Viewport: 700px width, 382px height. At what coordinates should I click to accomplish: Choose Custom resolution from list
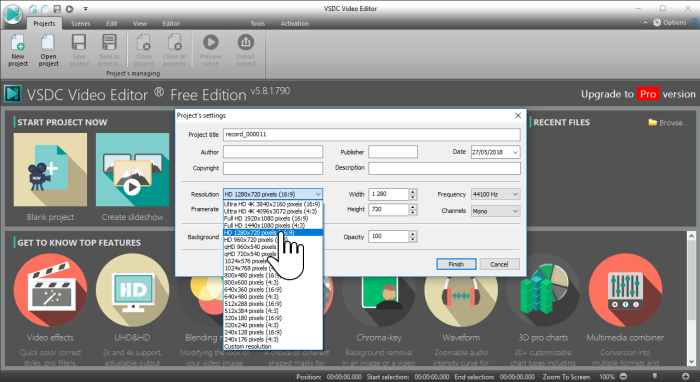coord(272,346)
